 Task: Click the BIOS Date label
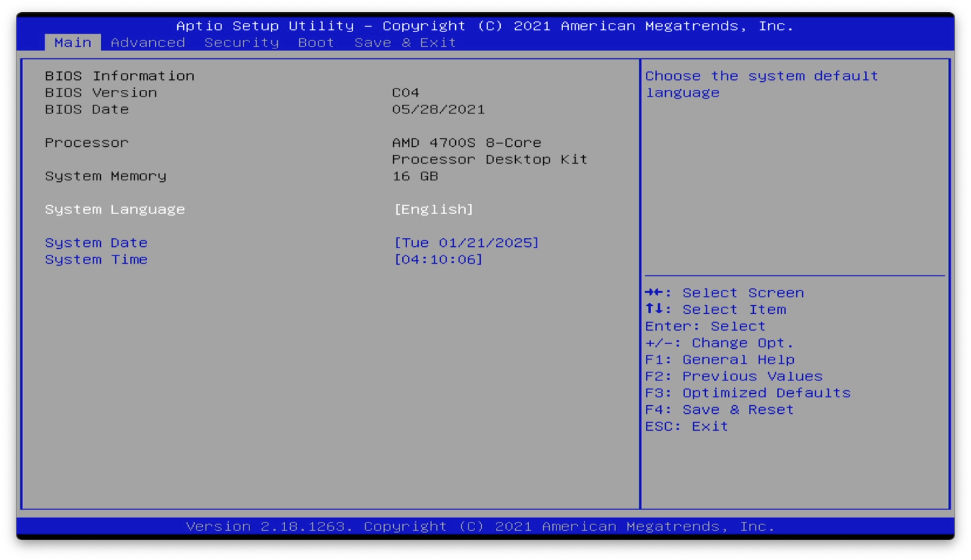pyautogui.click(x=87, y=109)
